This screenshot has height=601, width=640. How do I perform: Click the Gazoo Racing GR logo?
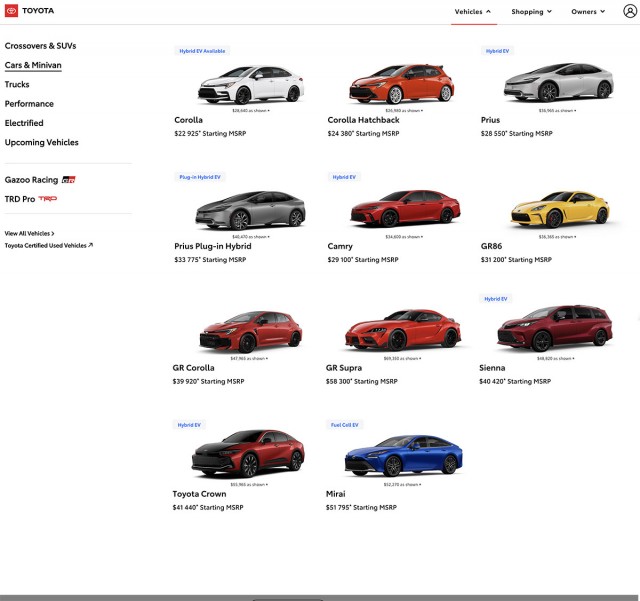tap(69, 180)
